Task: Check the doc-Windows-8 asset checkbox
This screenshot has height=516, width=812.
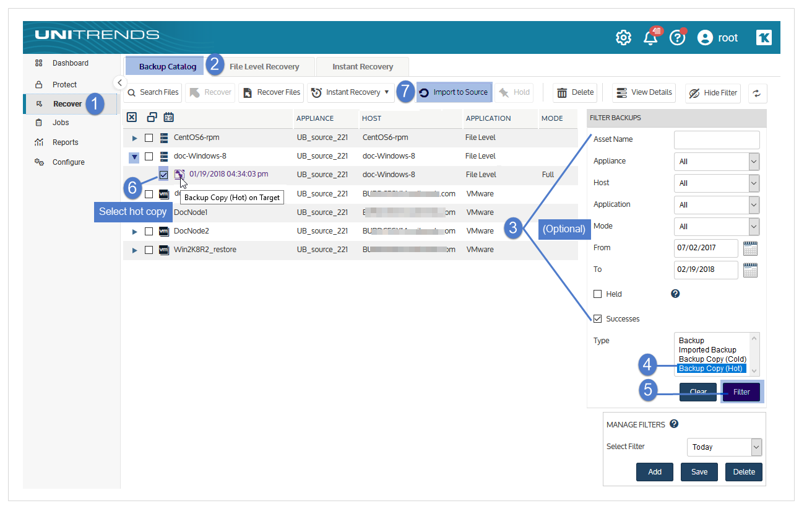Action: (x=149, y=157)
